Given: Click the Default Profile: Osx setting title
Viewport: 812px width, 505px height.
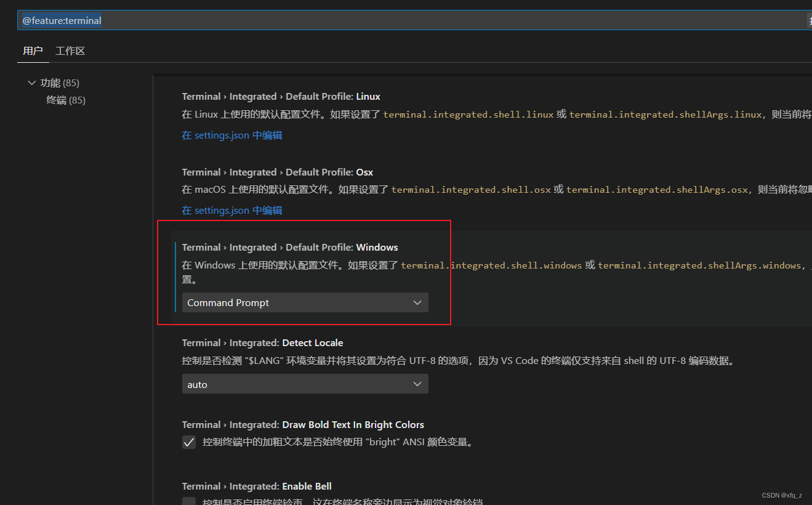Looking at the screenshot, I should tap(277, 172).
